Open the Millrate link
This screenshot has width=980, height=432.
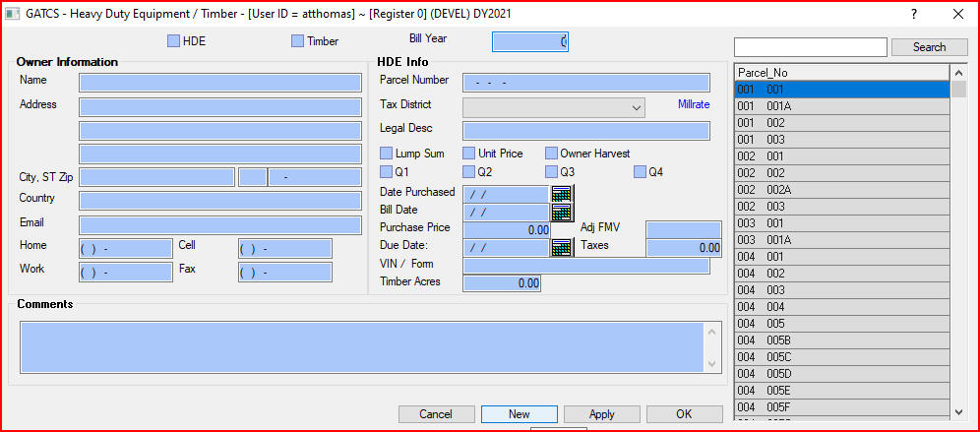coord(693,104)
